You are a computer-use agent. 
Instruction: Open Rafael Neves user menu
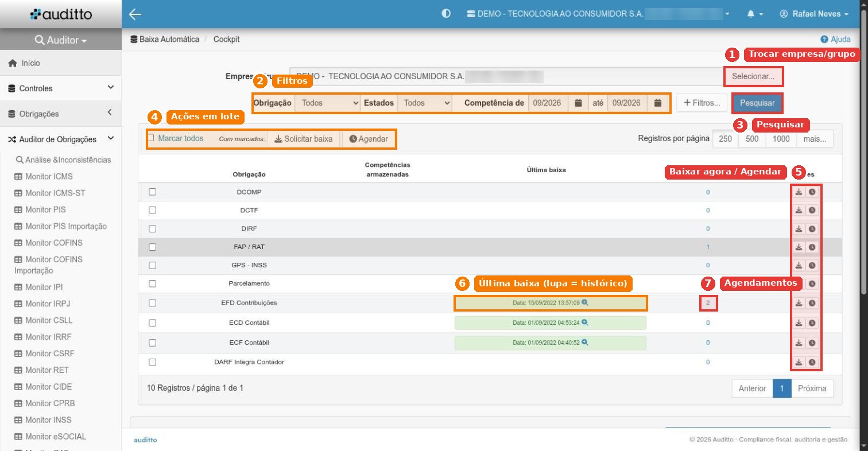815,14
